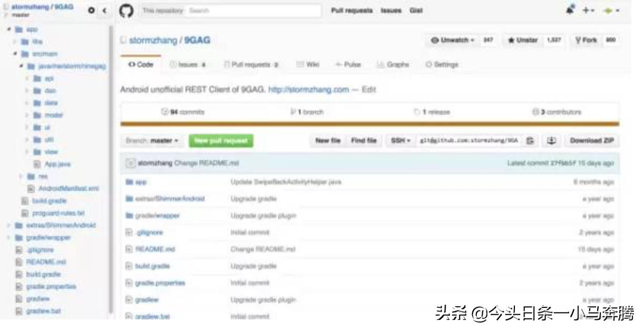Click the language color bar under stats
Image resolution: width=644 pixels, height=331 pixels.
(x=370, y=124)
